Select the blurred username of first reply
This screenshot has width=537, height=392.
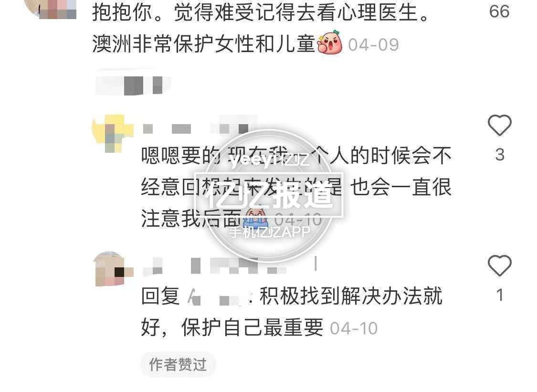coord(195,128)
